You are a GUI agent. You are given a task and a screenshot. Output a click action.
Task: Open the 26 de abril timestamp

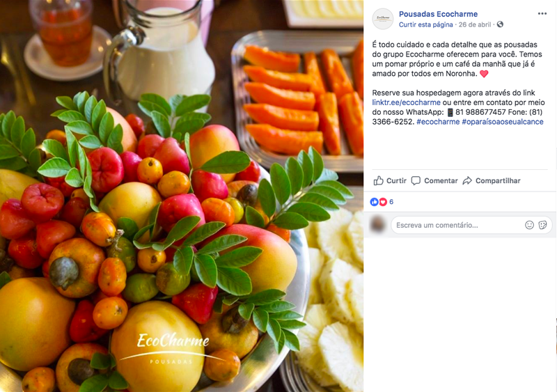click(x=475, y=24)
